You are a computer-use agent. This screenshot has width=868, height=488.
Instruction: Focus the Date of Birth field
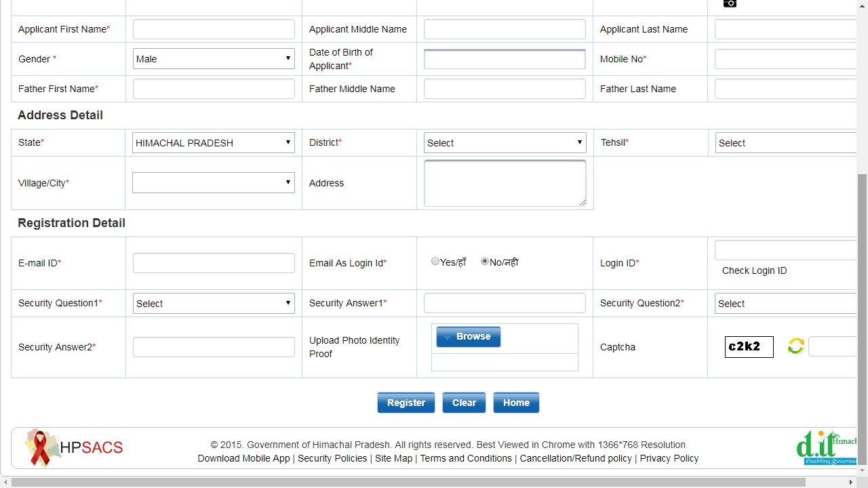pyautogui.click(x=505, y=59)
